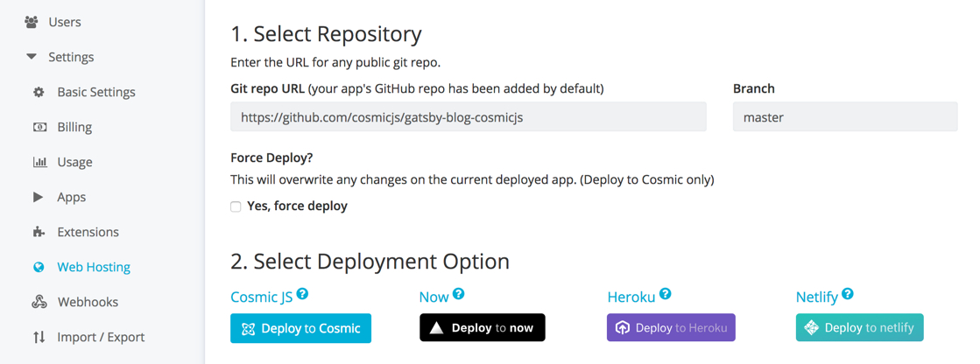Click the Usage bar chart icon
Screen dimensions: 980x364
[39, 163]
